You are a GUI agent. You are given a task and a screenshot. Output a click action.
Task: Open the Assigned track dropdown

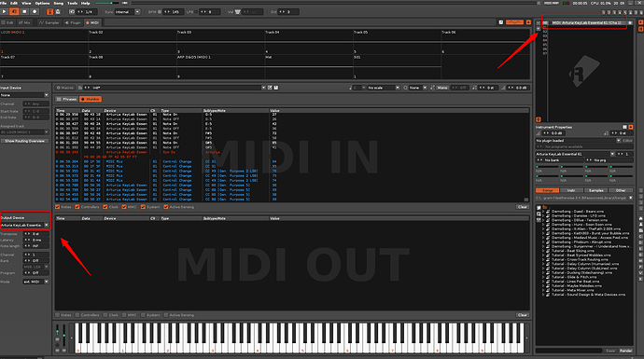tap(24, 132)
